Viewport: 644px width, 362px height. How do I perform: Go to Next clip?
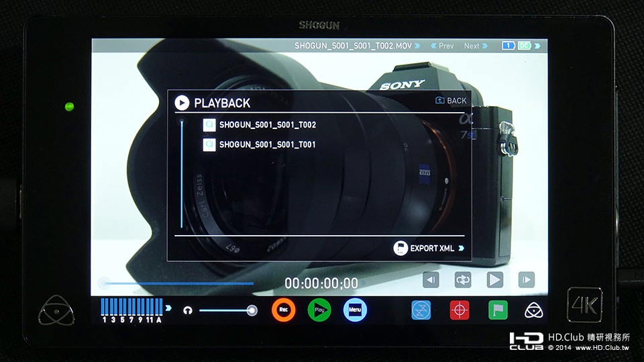click(x=476, y=46)
